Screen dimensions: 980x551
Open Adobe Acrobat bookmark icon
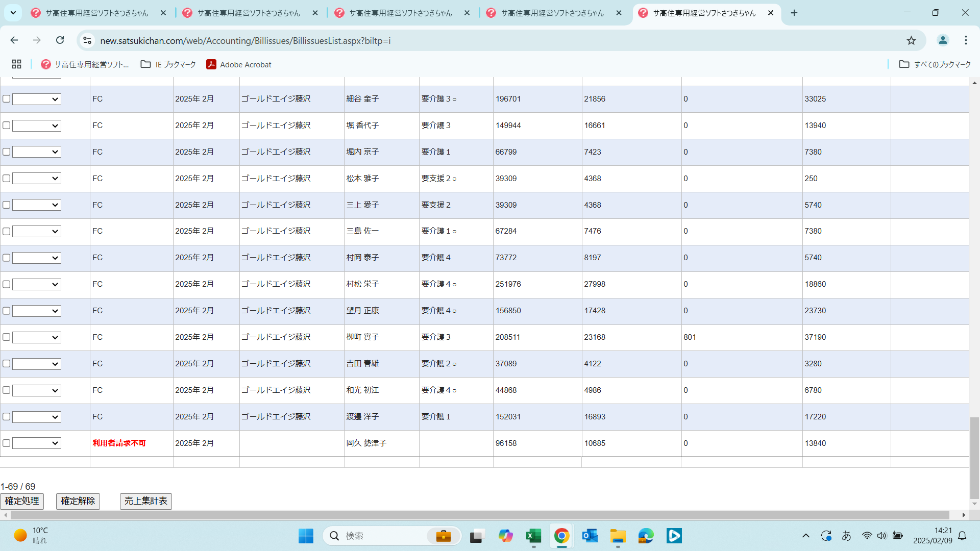click(x=211, y=64)
